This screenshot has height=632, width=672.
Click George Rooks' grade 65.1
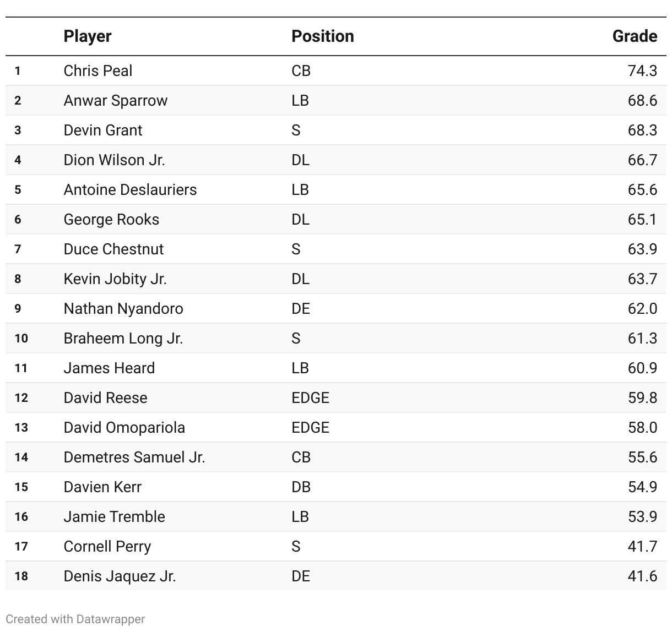tap(642, 220)
